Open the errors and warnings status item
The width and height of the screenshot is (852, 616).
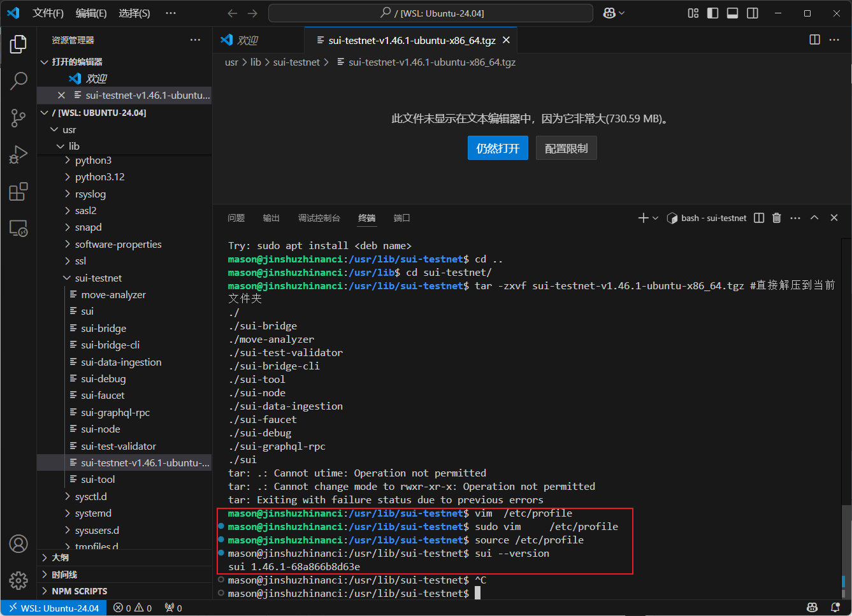tap(133, 608)
